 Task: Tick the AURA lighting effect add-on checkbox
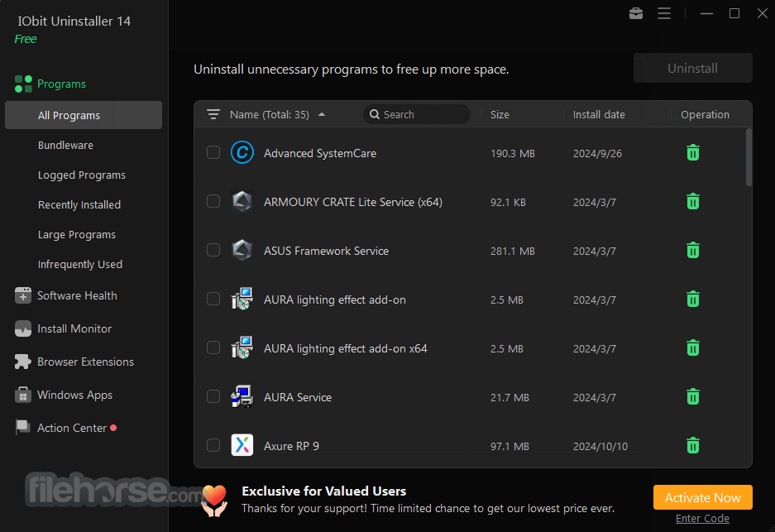[213, 299]
